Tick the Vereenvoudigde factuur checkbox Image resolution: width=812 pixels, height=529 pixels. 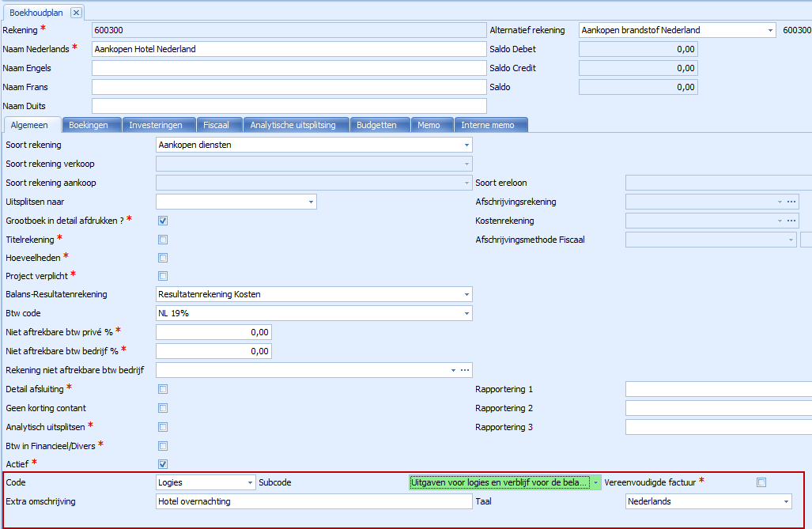point(761,482)
